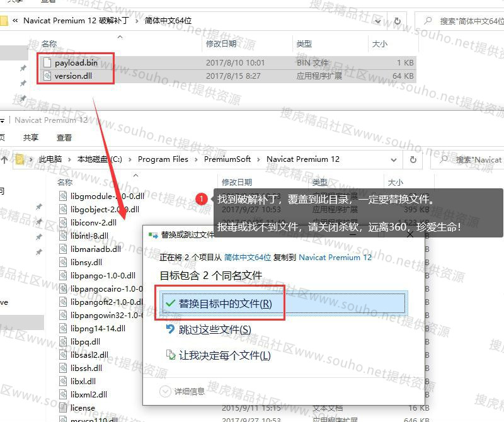
Task: Click refresh button in Navicat Premium 12 window
Action: 413,160
